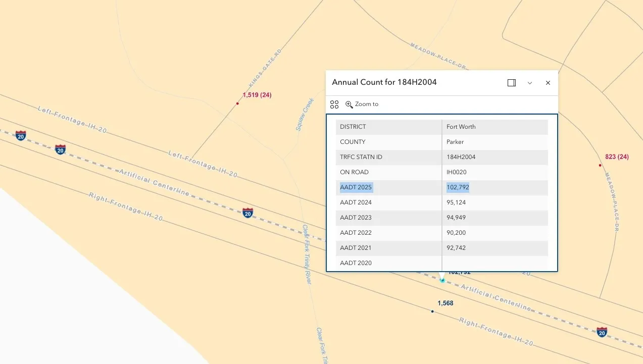643x364 pixels.
Task: Dock the Annual Count popup panel
Action: coord(512,83)
